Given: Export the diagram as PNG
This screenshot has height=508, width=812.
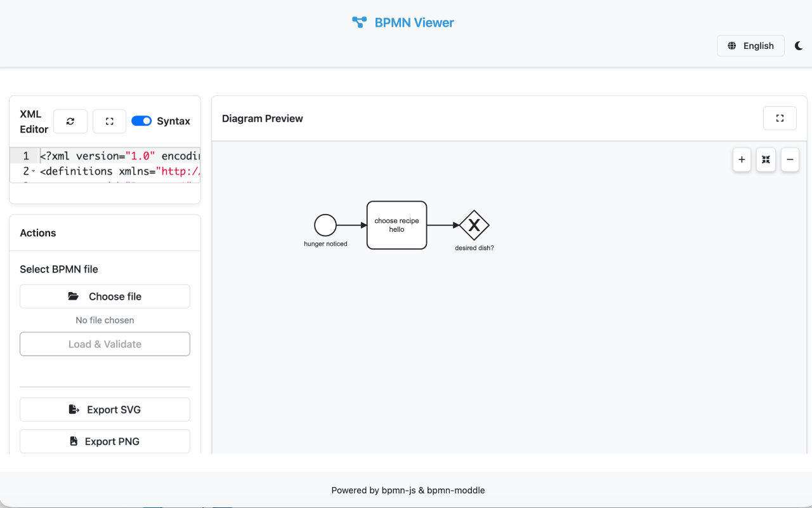Looking at the screenshot, I should pos(105,441).
